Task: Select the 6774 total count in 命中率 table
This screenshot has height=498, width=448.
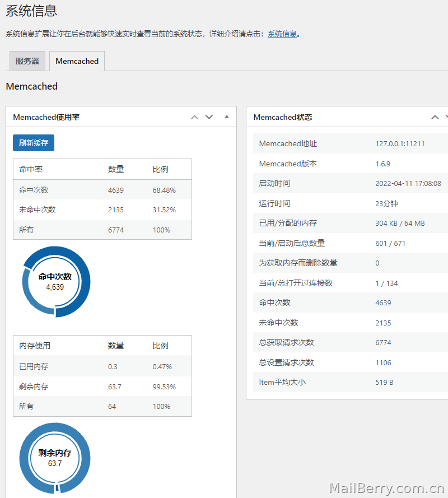Action: (116, 230)
